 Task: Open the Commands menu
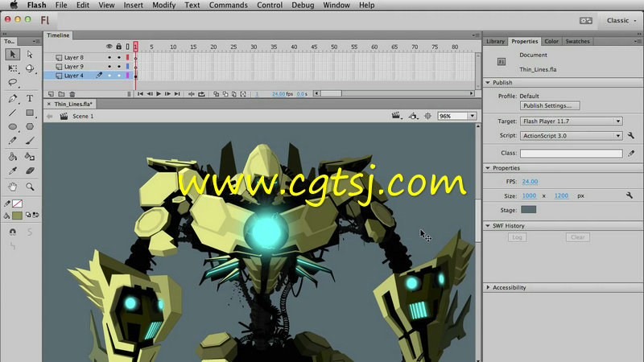pyautogui.click(x=229, y=6)
